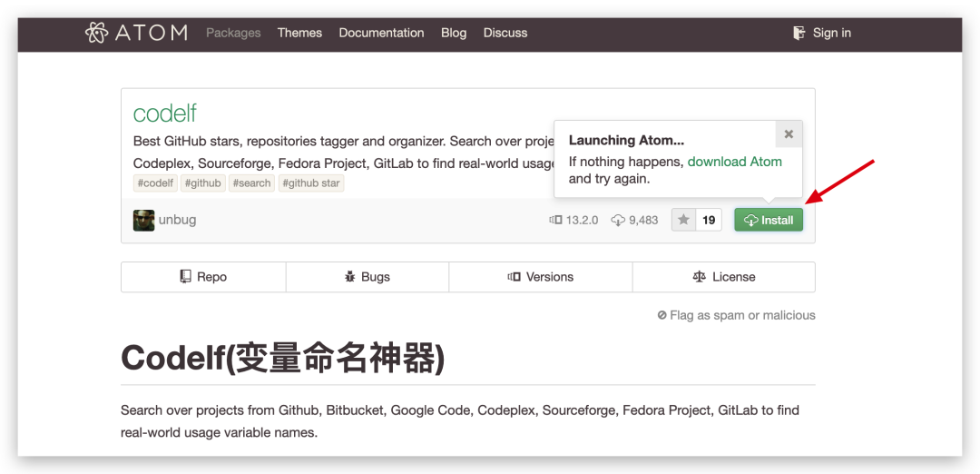Click the versions icon in Versions tab
The width and height of the screenshot is (980, 474).
click(x=514, y=276)
